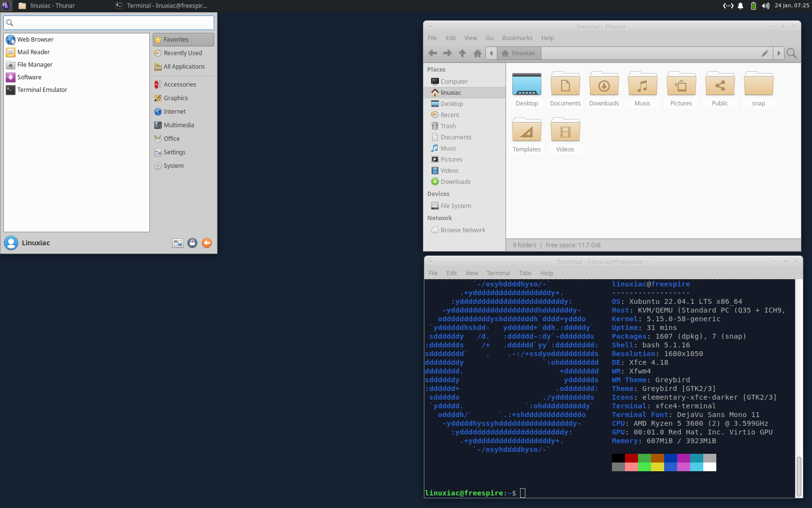The height and width of the screenshot is (508, 812).
Task: Click Linuxiac user profile picture
Action: [x=11, y=243]
